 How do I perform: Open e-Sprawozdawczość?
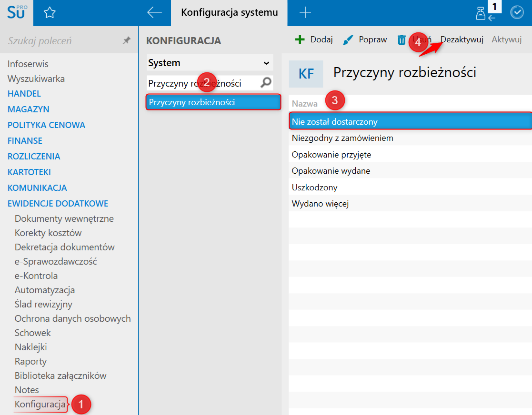pyautogui.click(x=56, y=261)
